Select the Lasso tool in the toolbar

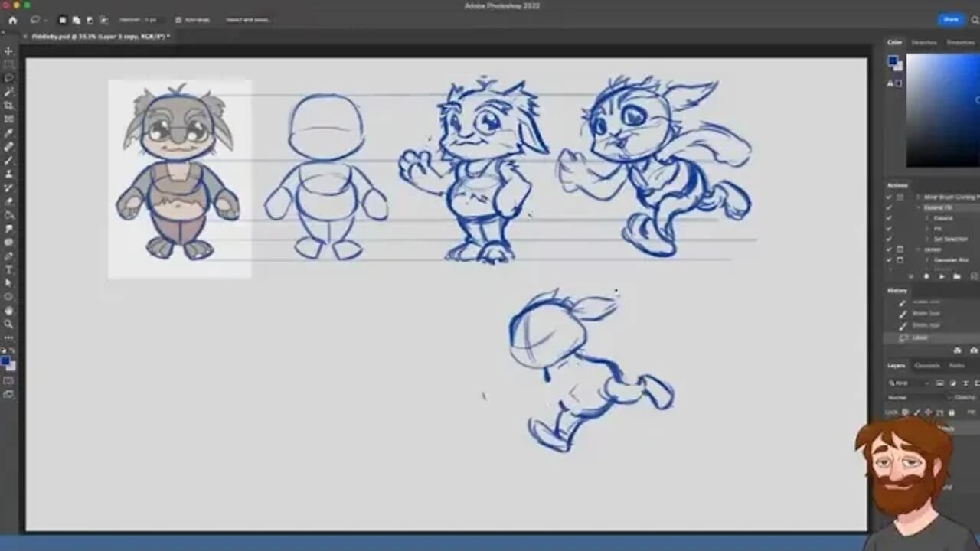coord(9,78)
